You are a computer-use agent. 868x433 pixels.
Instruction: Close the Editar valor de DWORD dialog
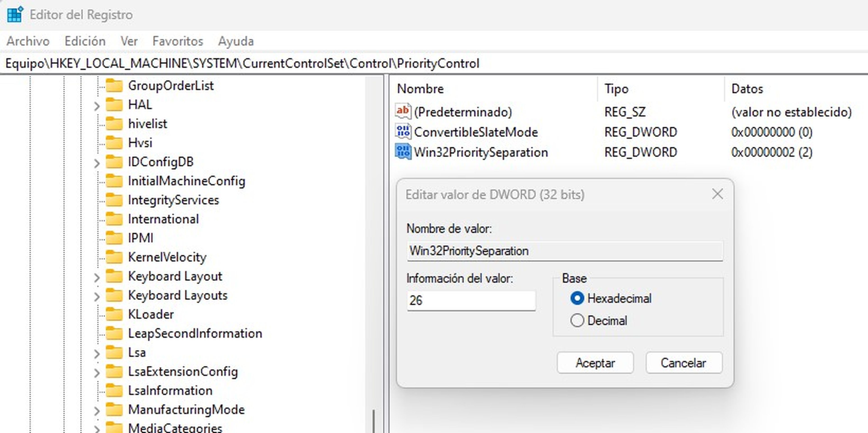(x=718, y=194)
